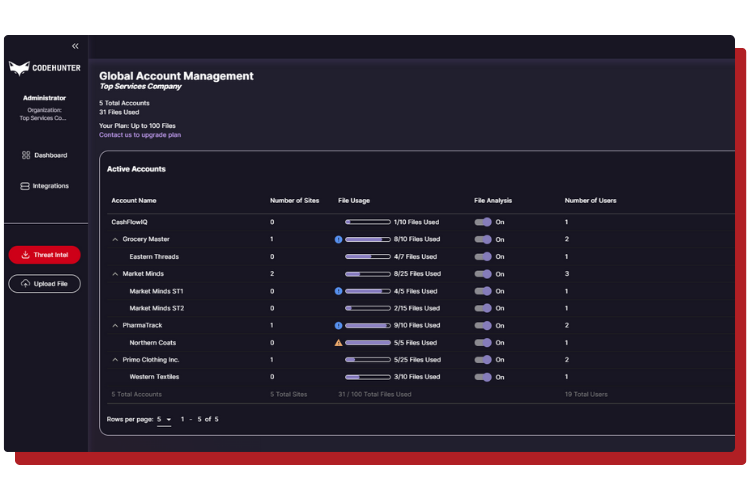This screenshot has height=500, width=750.
Task: Open the Dashboard menu item
Action: (x=44, y=155)
